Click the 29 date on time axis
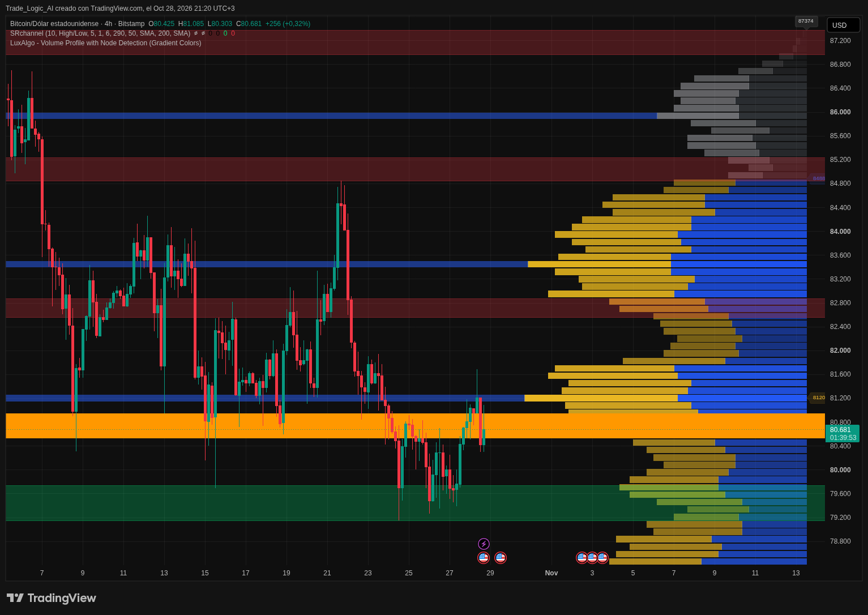 (x=490, y=573)
